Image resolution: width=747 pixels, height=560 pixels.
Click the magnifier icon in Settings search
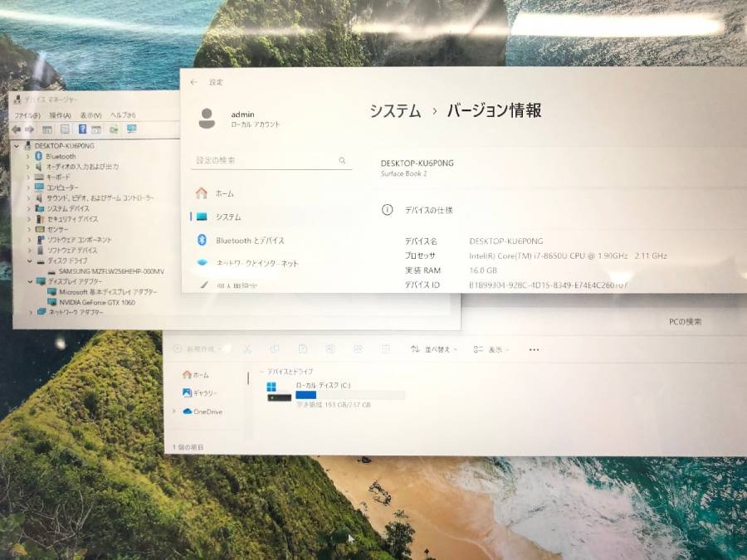(342, 160)
